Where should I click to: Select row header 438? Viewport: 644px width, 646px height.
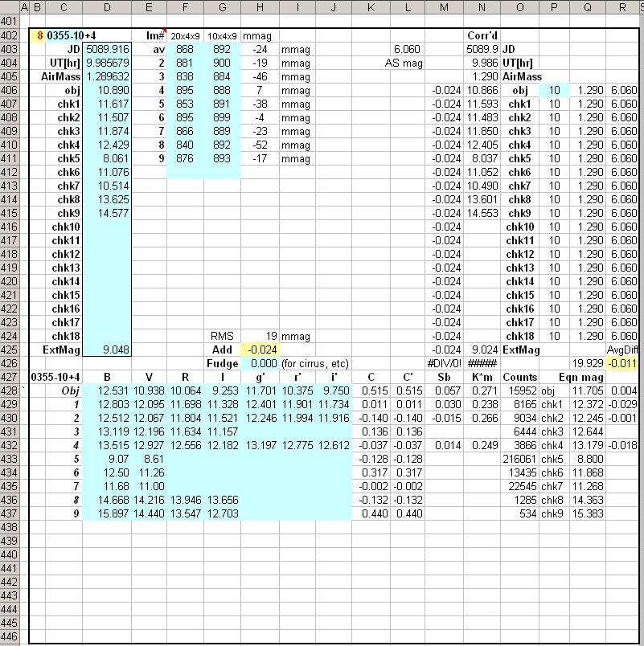tap(9, 527)
